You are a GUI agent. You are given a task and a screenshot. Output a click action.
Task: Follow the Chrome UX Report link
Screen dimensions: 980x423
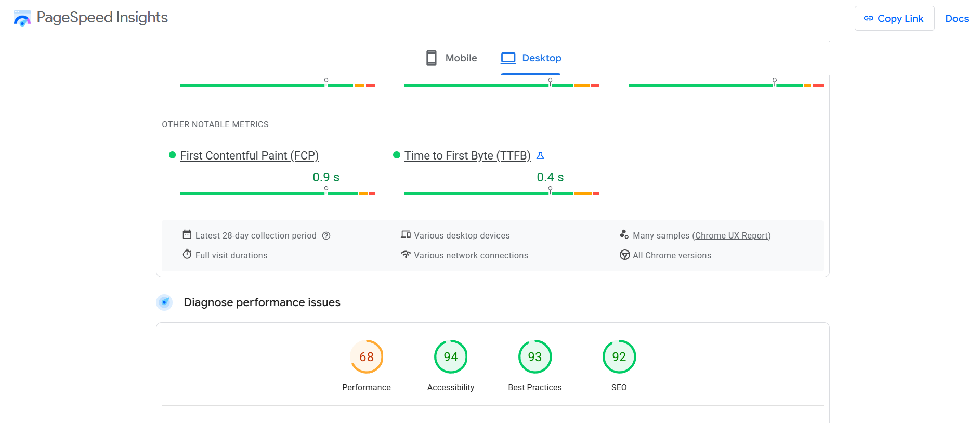pos(731,236)
